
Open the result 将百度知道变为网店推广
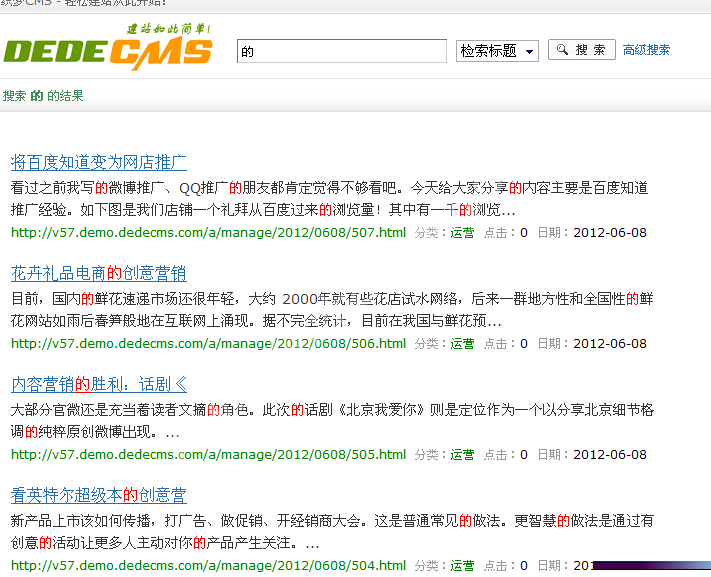click(x=99, y=162)
